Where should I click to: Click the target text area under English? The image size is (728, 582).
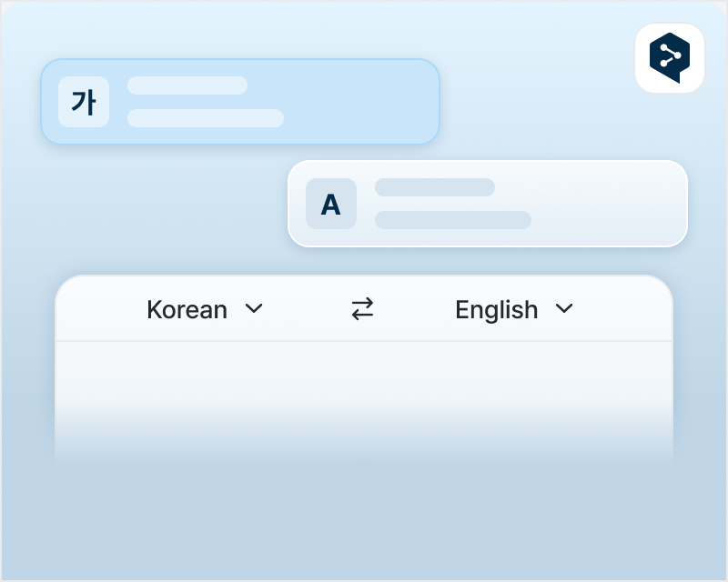pyautogui.click(x=519, y=391)
